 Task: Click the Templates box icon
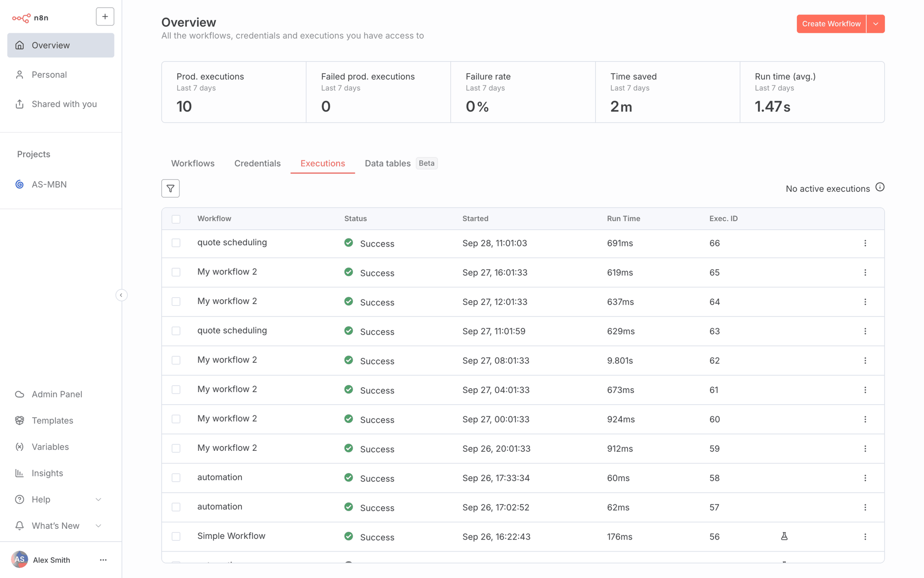[19, 420]
